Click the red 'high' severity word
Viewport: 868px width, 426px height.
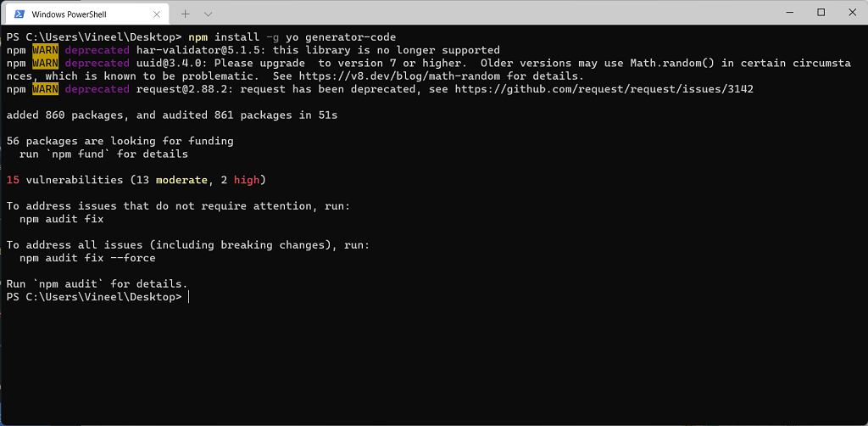click(x=247, y=180)
